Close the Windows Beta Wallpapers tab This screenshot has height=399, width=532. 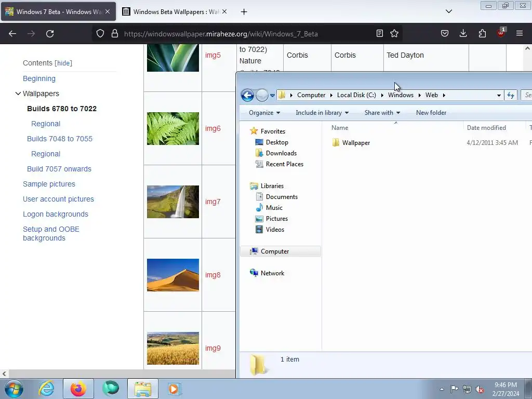[224, 11]
